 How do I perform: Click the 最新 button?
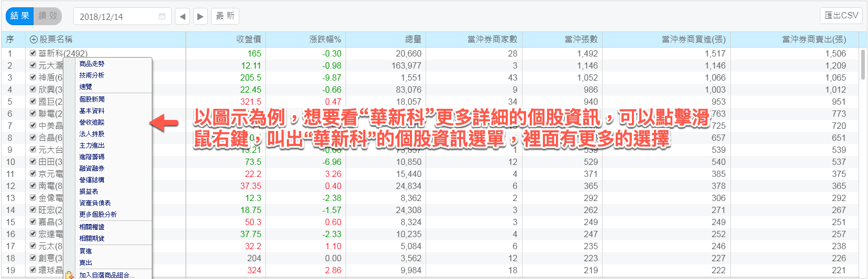pyautogui.click(x=225, y=16)
